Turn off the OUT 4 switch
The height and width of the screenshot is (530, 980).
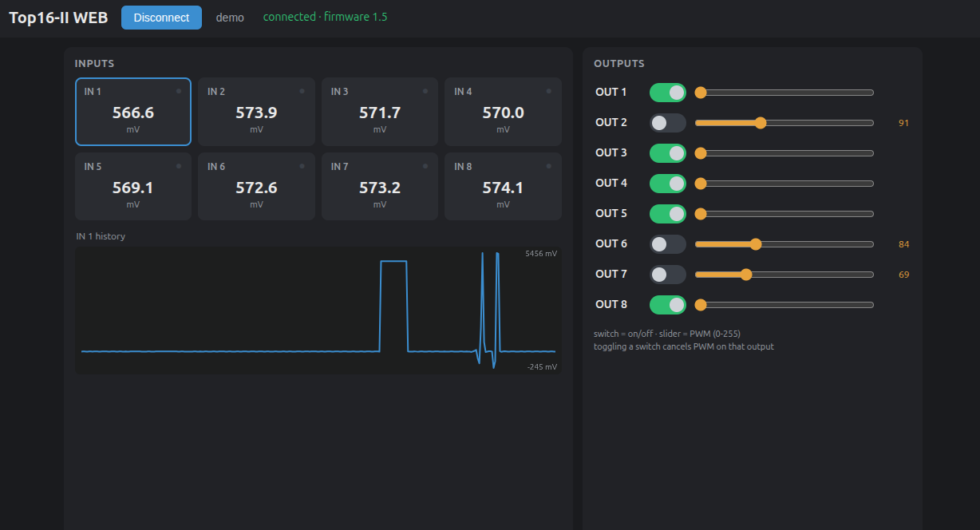668,184
